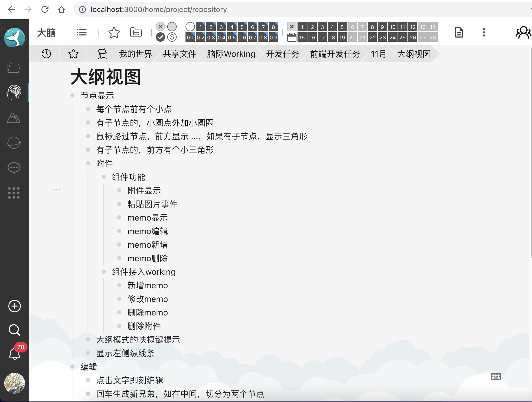Open the three-dot vertical more menu
This screenshot has height=402, width=532.
coord(484,32)
